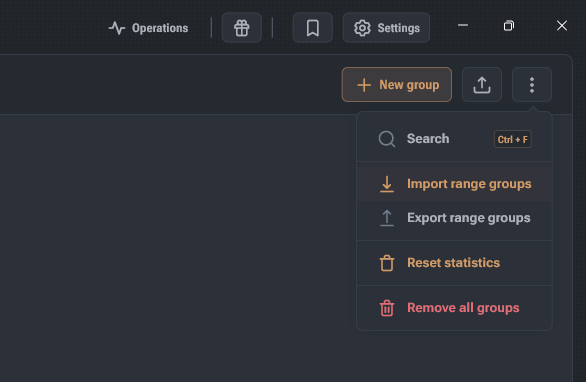586x382 pixels.
Task: Select Search from the dropdown menu
Action: pos(454,139)
